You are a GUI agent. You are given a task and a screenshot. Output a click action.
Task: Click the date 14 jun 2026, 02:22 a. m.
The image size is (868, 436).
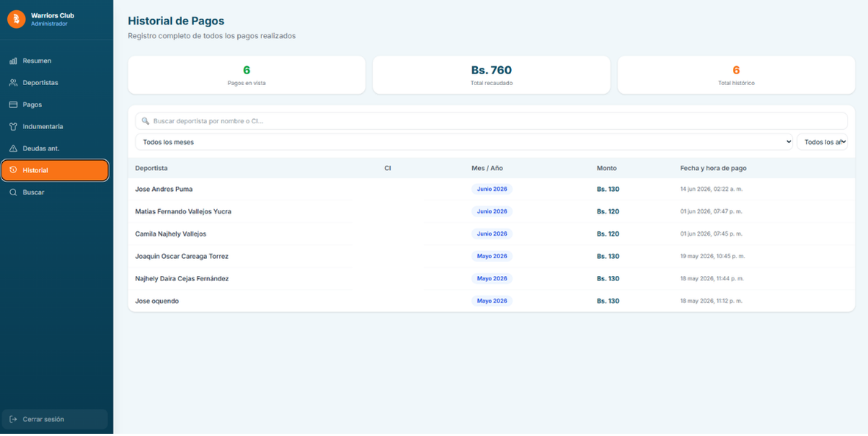coord(712,189)
